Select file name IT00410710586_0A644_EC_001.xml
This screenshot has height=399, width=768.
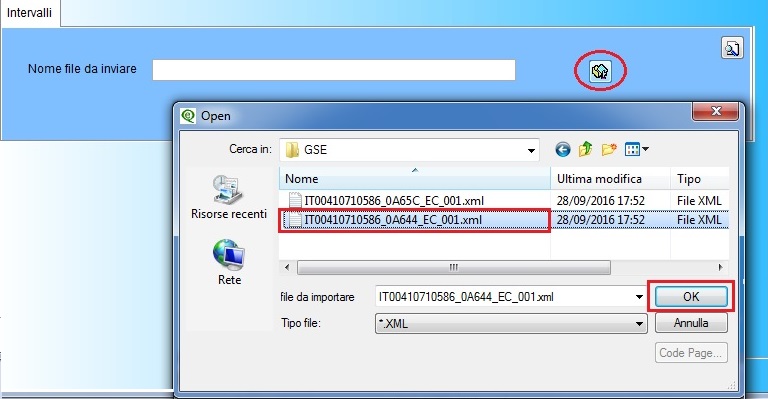[393, 220]
